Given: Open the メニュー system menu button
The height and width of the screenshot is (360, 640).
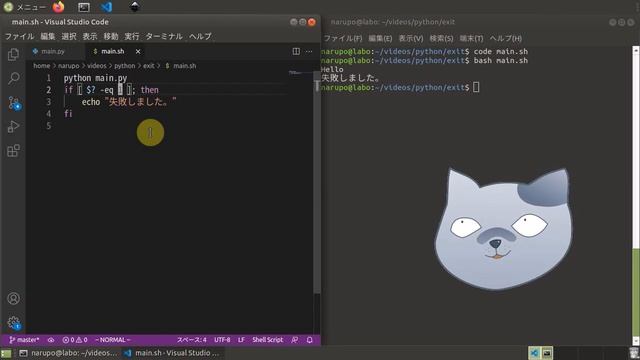Looking at the screenshot, I should (24, 7).
